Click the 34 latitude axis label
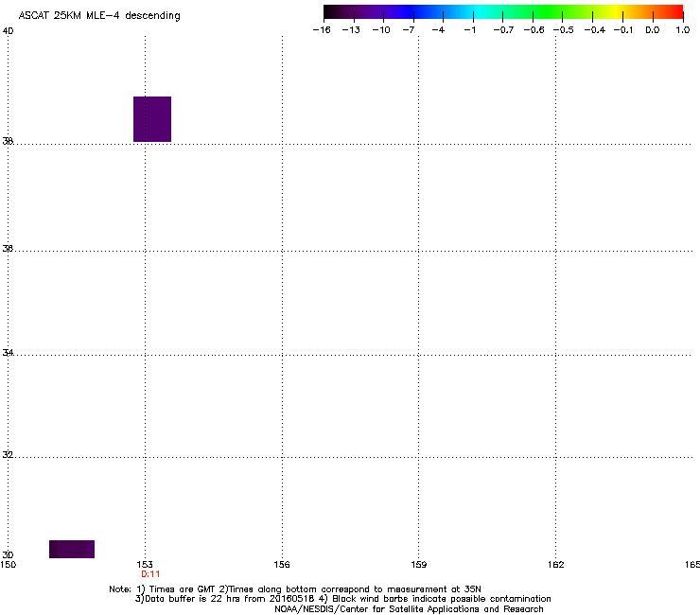Screen dimensions: 700x615 [x=8, y=353]
